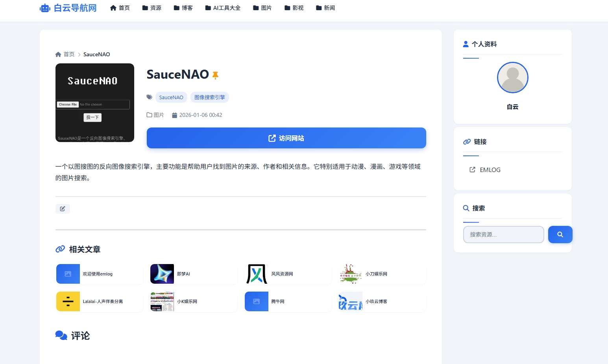This screenshot has height=364, width=608.
Task: Click the 搜索资源 search input field
Action: pyautogui.click(x=503, y=234)
